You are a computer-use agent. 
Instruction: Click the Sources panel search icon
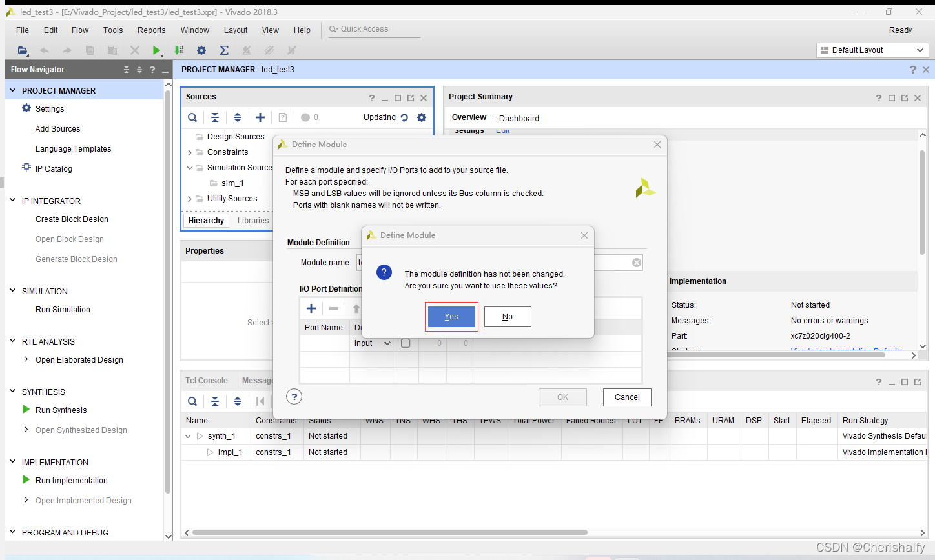(192, 117)
